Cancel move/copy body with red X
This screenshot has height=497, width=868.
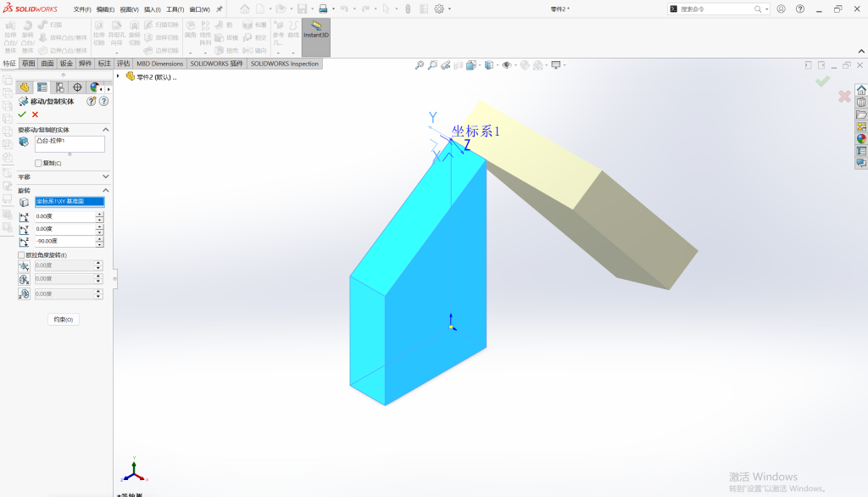click(x=35, y=114)
